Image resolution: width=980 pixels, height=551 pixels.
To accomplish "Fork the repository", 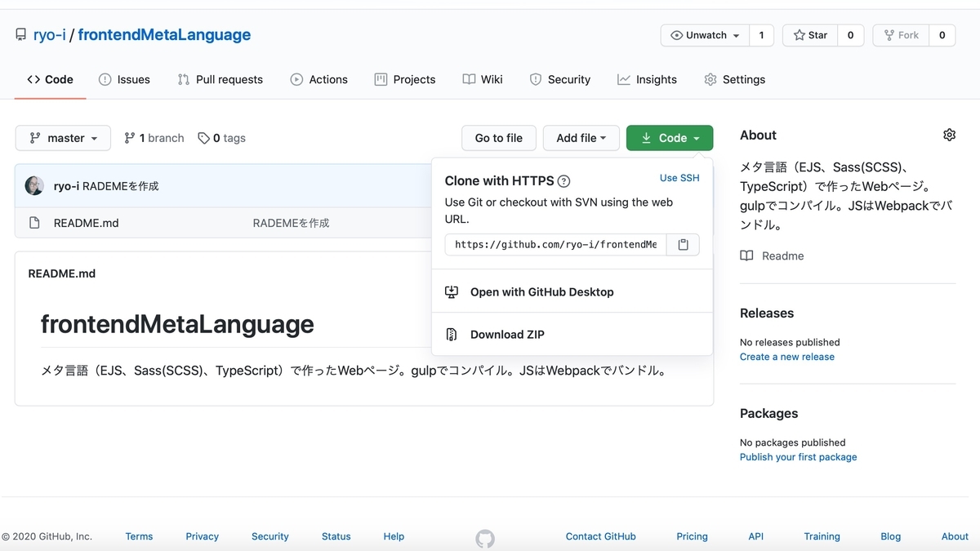I will [902, 35].
